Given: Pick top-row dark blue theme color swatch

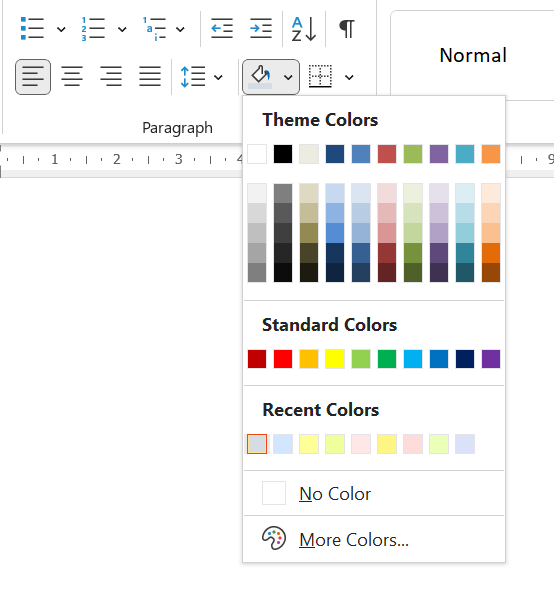Looking at the screenshot, I should pos(335,154).
